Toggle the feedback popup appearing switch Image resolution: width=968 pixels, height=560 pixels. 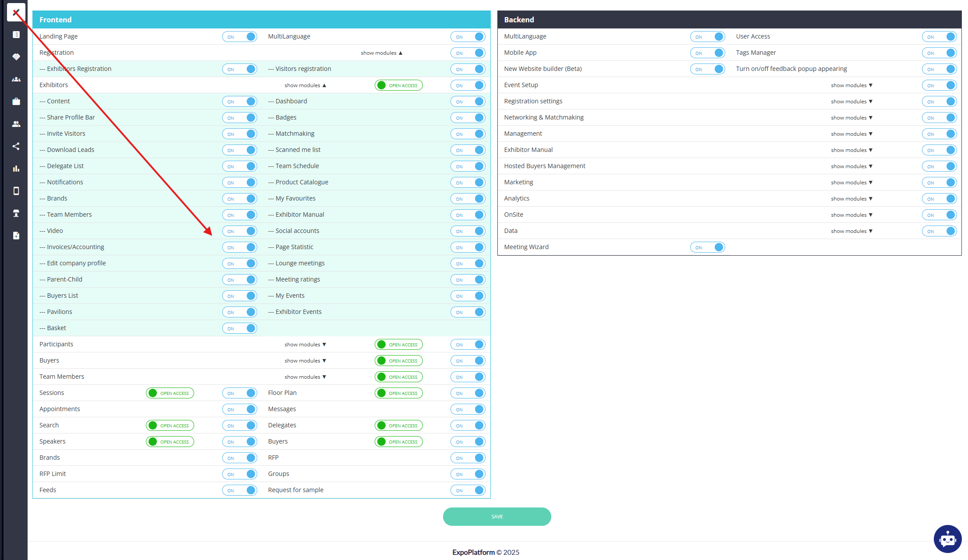(x=939, y=69)
